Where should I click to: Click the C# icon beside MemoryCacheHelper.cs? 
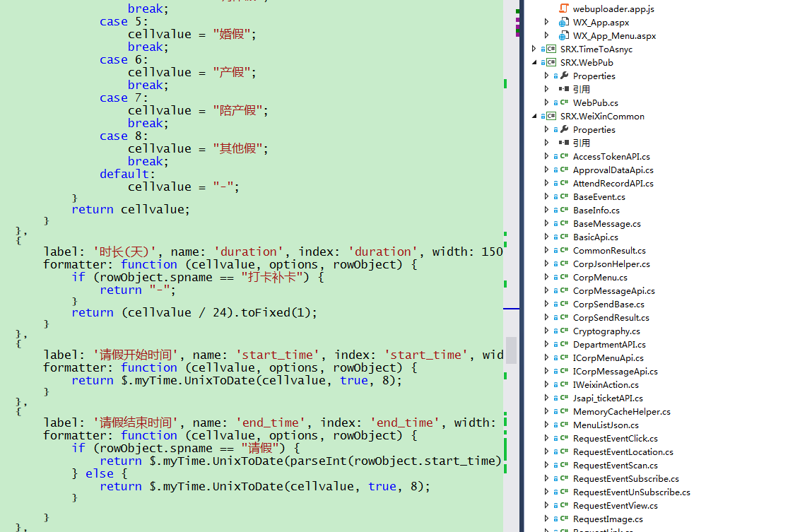[x=564, y=411]
